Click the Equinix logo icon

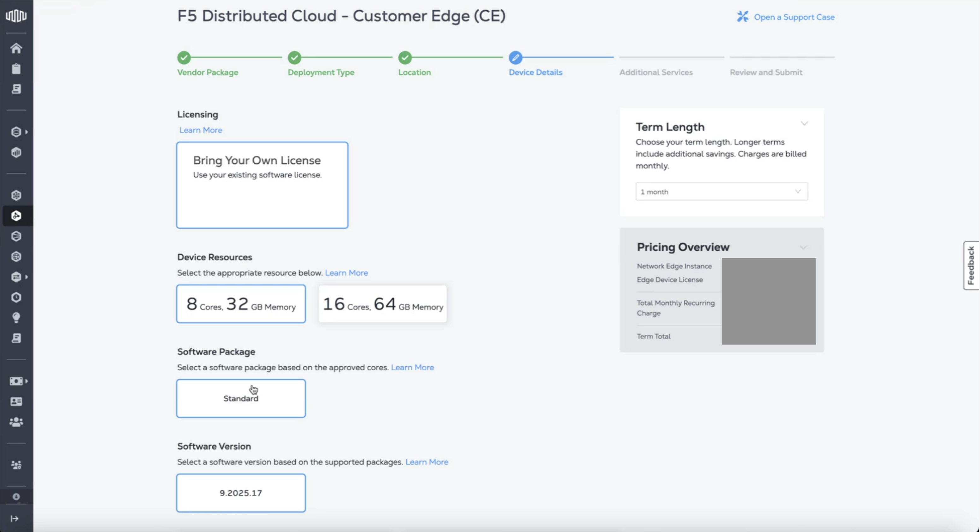coord(16,15)
